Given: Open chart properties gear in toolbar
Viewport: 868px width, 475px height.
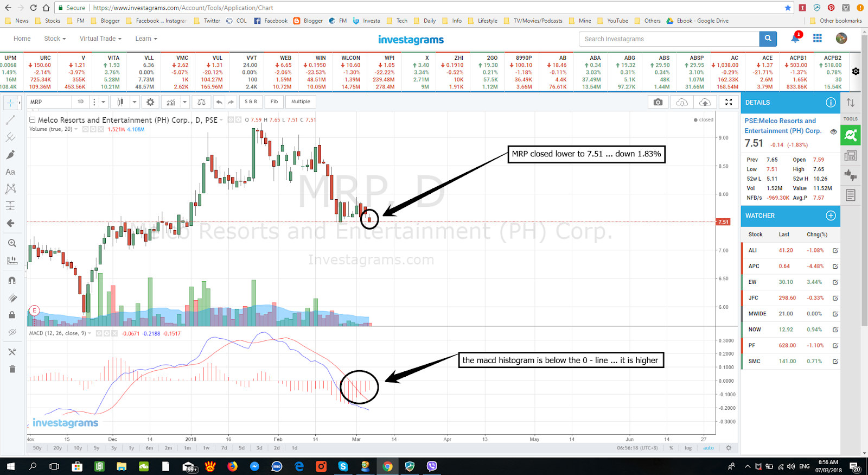Looking at the screenshot, I should coord(150,102).
